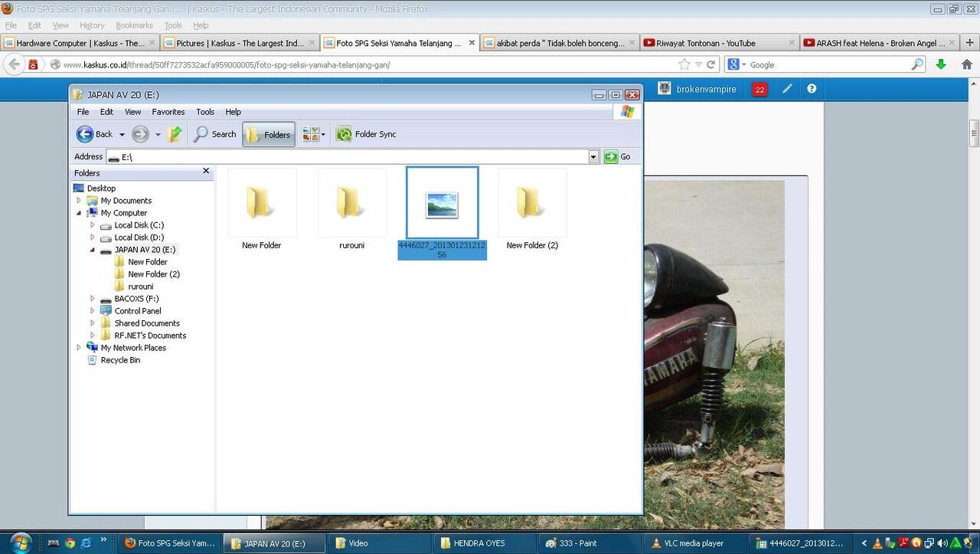Open brokenvampire user profile link

[x=706, y=90]
